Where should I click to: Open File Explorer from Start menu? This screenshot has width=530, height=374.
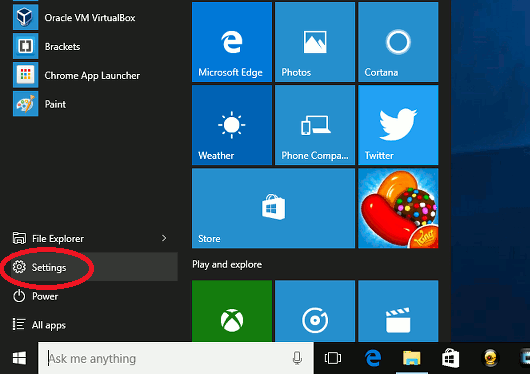90,238
